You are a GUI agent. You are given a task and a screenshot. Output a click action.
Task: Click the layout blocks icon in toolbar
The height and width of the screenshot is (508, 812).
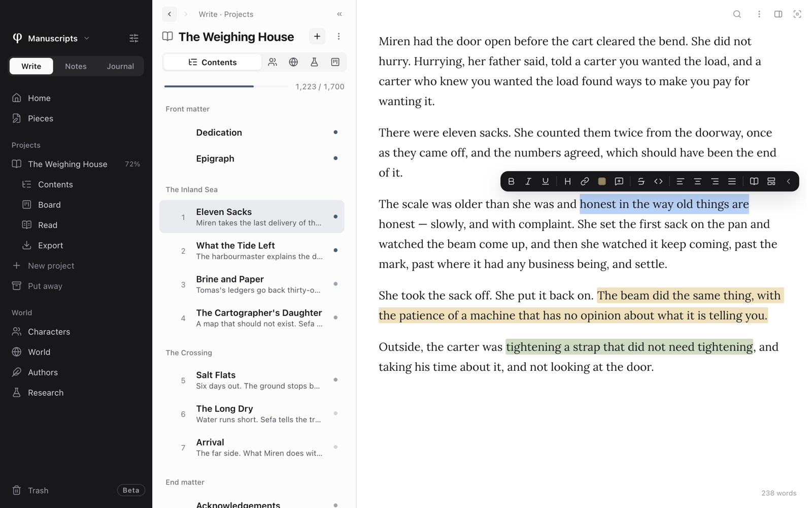point(771,181)
